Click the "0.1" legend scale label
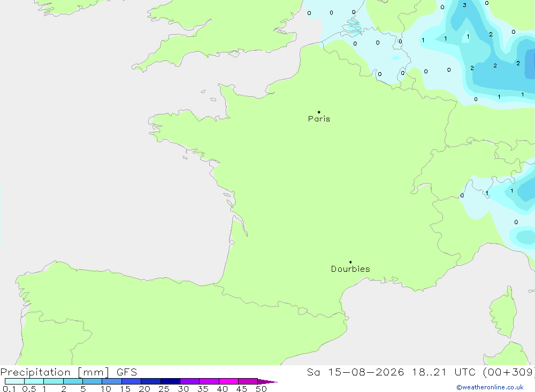The height and width of the screenshot is (392, 535). (x=9, y=389)
